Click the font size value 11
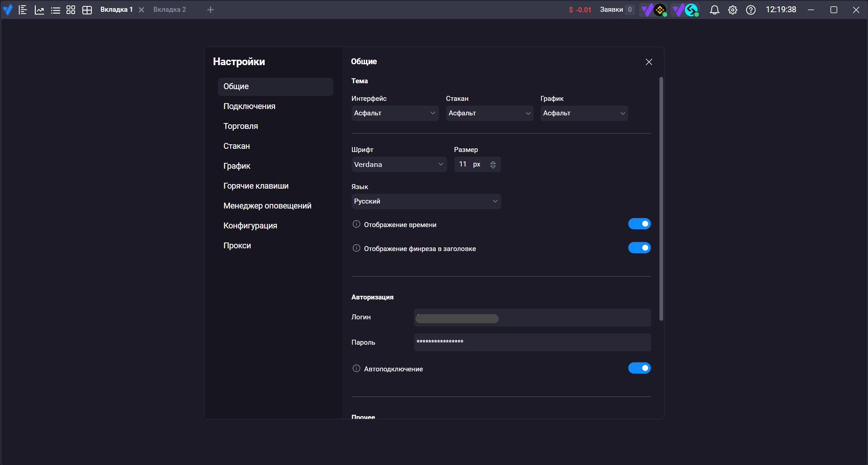 (463, 164)
